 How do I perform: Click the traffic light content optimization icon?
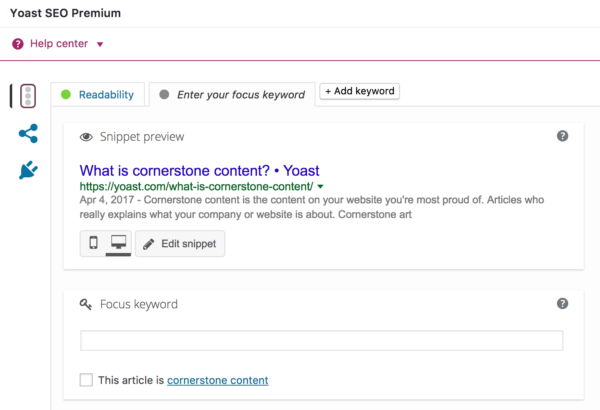point(28,96)
